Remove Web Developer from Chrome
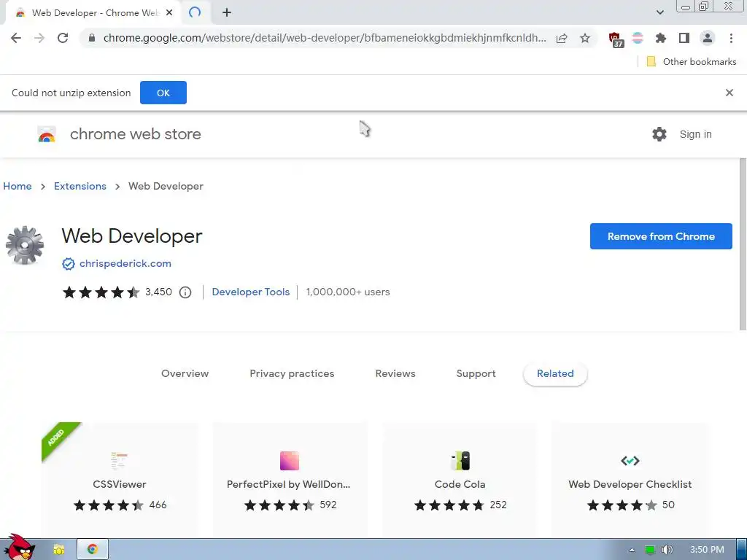Screen dimensions: 747x560 [661, 236]
